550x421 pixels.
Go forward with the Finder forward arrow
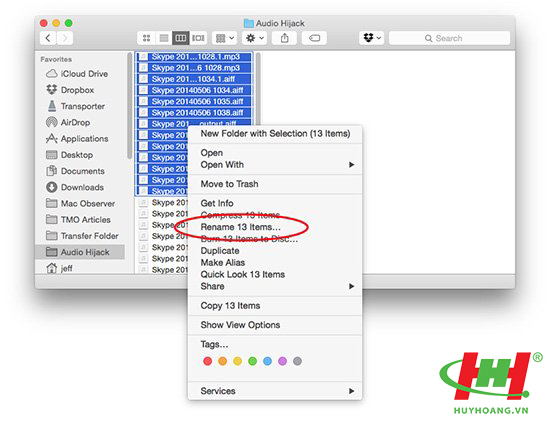(65, 38)
